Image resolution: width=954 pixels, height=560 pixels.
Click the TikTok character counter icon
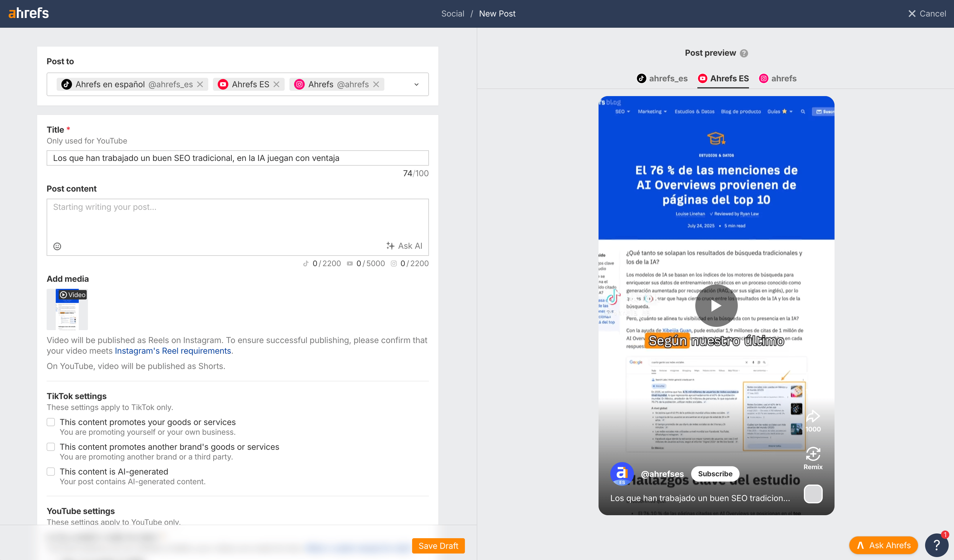(x=306, y=263)
